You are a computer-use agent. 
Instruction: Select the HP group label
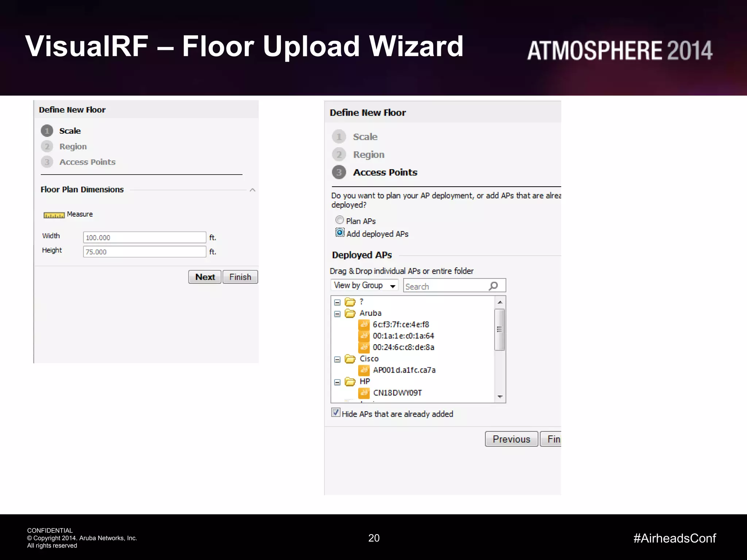coord(365,381)
